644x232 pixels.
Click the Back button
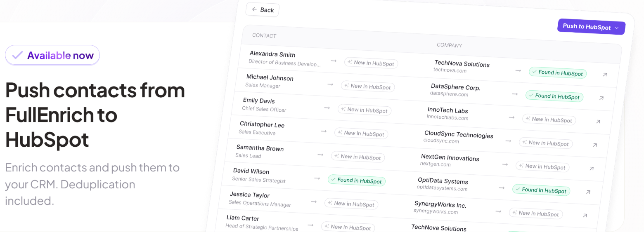click(x=263, y=10)
